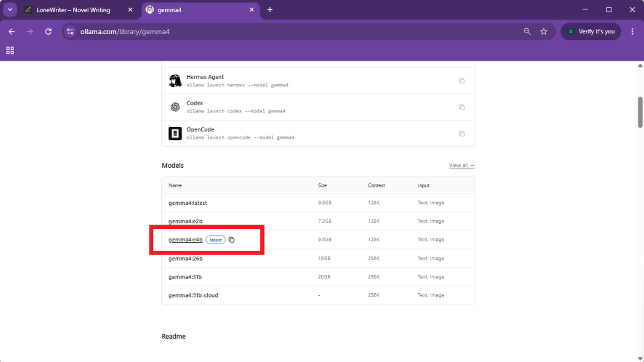644x362 pixels.
Task: Close the gemma4 tab
Action: pos(252,10)
